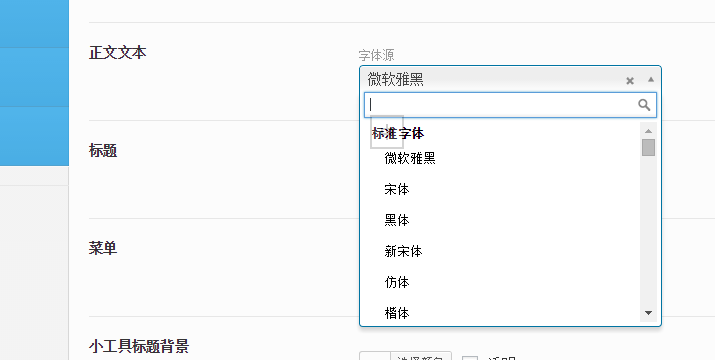Click the 标准字体 group header
Image resolution: width=715 pixels, height=360 pixels.
[398, 134]
